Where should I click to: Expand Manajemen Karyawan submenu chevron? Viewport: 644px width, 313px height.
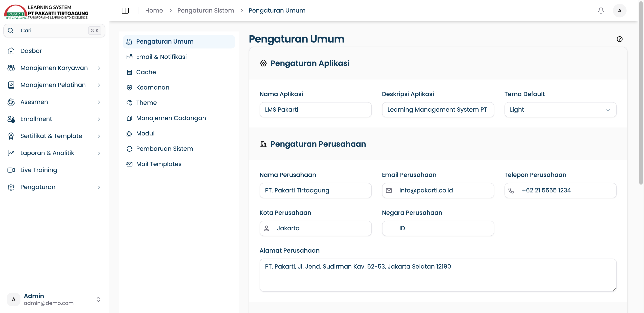point(99,68)
